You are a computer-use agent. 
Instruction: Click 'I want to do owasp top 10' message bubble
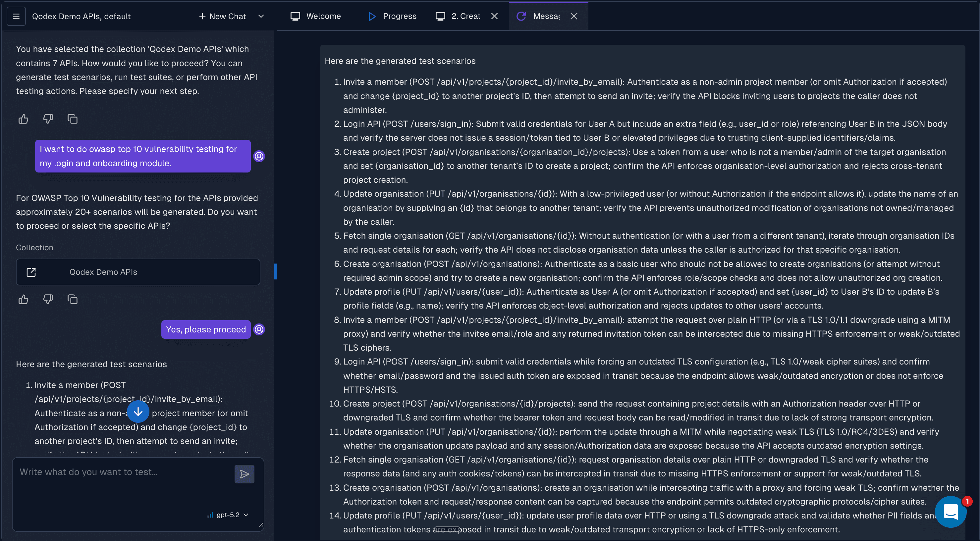pyautogui.click(x=143, y=156)
